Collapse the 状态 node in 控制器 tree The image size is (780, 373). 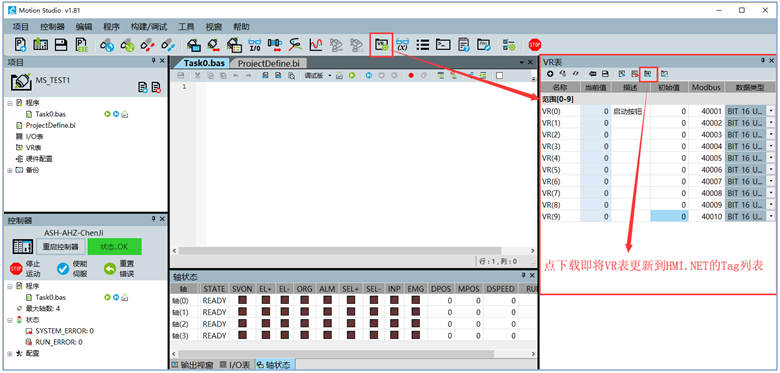coord(10,320)
